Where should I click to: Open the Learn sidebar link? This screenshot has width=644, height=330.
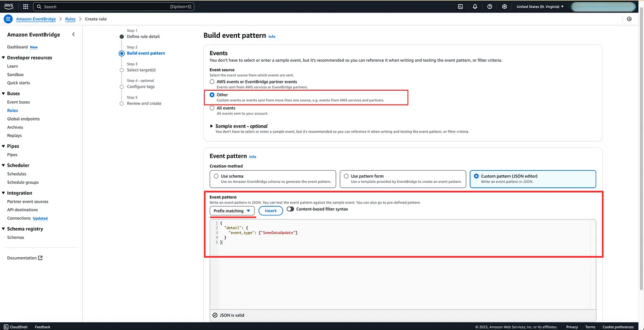(12, 66)
